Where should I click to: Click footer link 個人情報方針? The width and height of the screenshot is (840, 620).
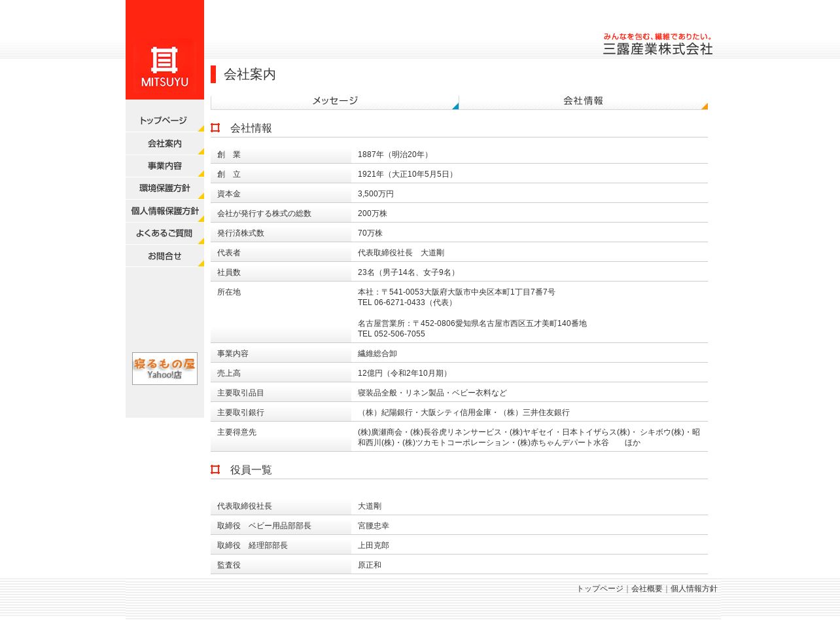point(694,589)
